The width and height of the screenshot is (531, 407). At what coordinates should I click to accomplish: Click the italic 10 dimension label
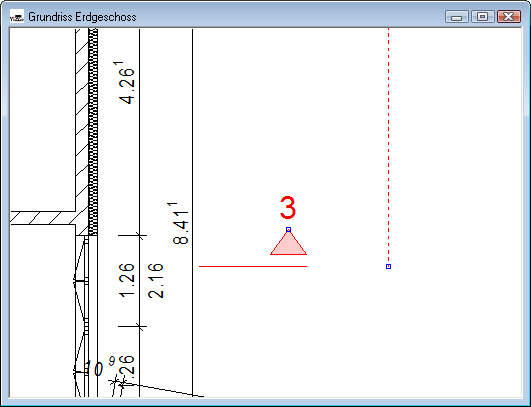click(x=94, y=368)
